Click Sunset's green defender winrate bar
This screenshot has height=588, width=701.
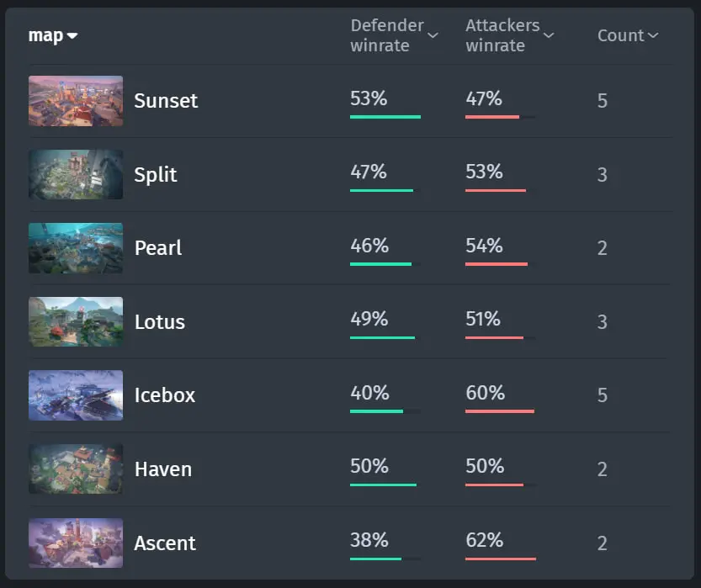point(385,117)
